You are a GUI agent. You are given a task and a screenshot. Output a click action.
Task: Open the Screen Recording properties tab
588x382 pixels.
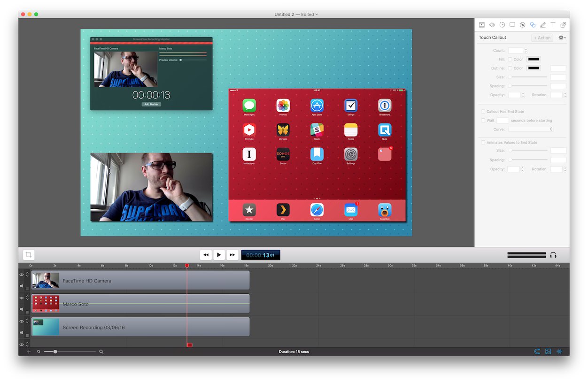tap(512, 25)
